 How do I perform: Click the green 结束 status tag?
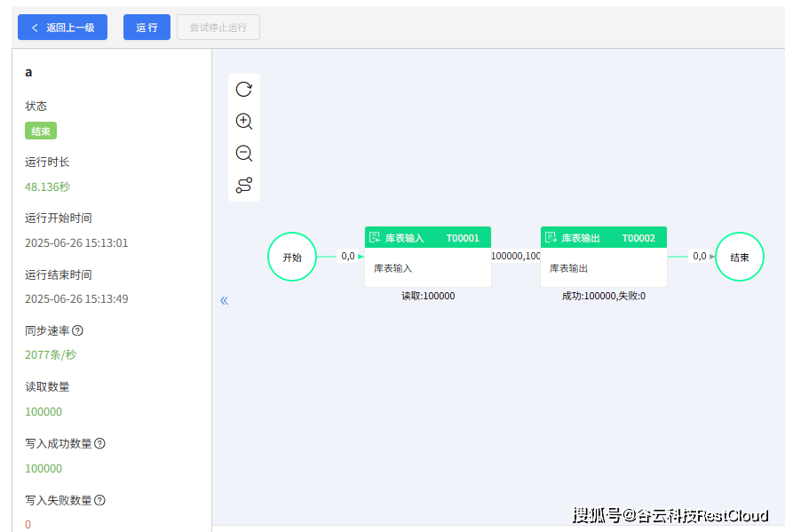click(x=41, y=131)
